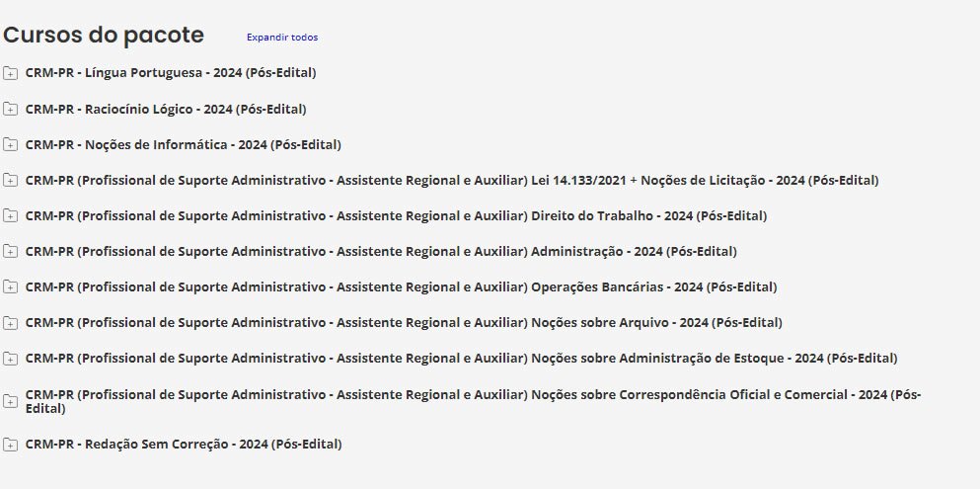Click the plus icon beside Administração course
This screenshot has height=489, width=980.
(10, 251)
